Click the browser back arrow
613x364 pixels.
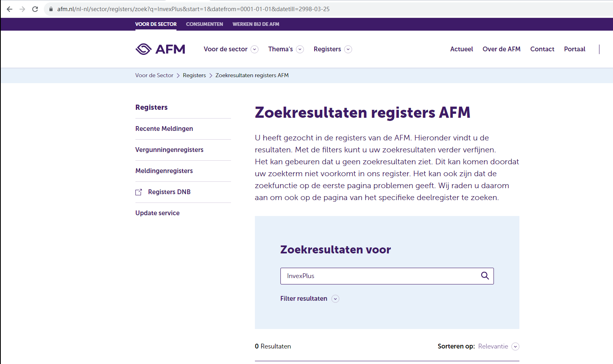point(10,9)
